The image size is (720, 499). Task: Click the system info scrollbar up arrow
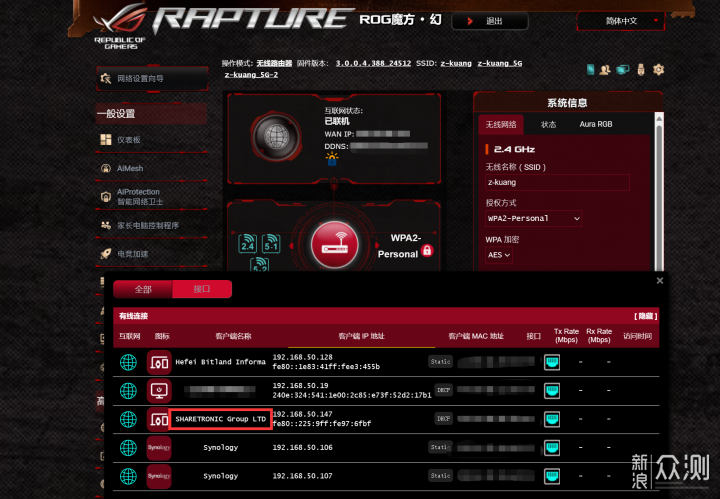point(659,119)
